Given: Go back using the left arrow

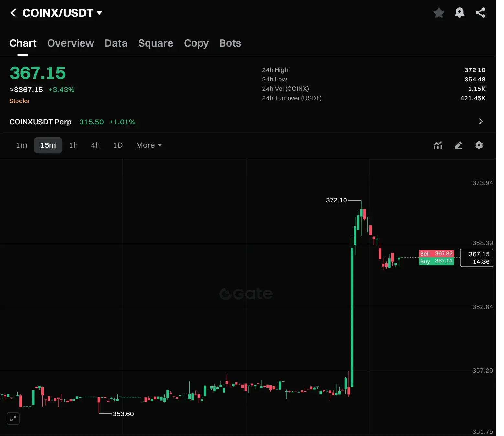Looking at the screenshot, I should (x=13, y=13).
